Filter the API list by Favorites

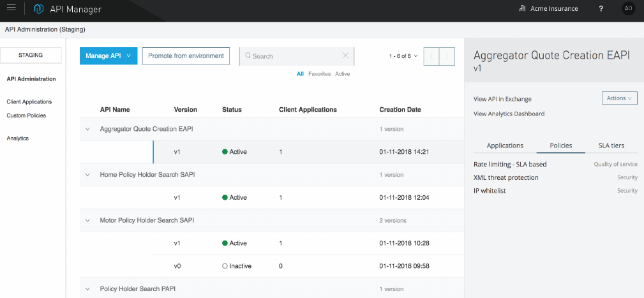[x=319, y=74]
